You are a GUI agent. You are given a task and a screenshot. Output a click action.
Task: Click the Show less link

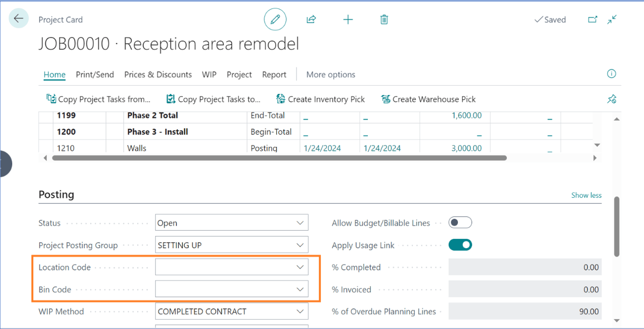[x=586, y=195]
